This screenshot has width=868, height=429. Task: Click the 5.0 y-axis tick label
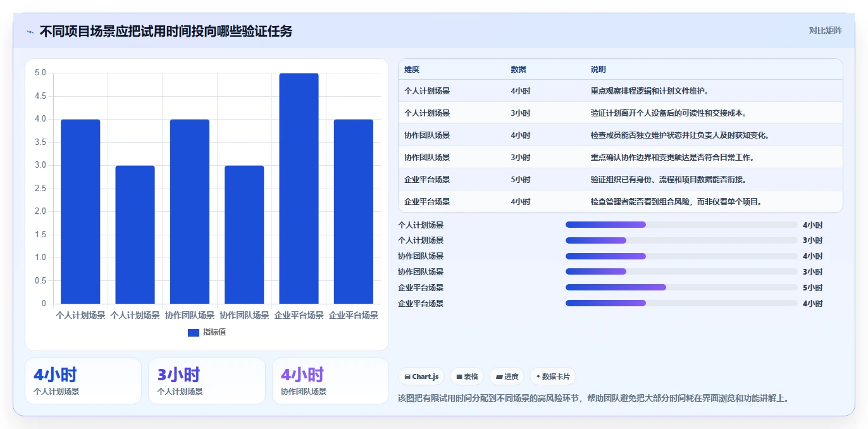coord(40,73)
